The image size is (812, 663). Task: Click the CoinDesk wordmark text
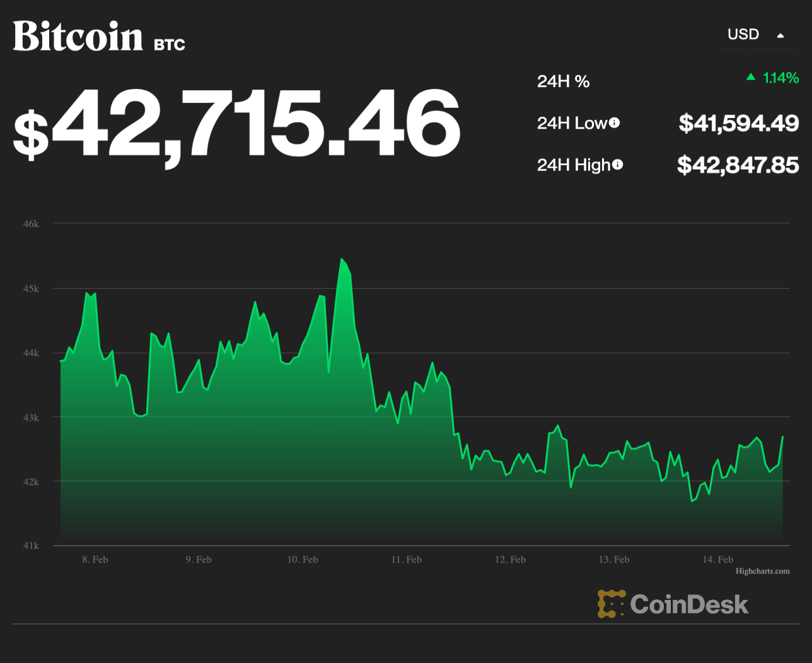point(689,604)
